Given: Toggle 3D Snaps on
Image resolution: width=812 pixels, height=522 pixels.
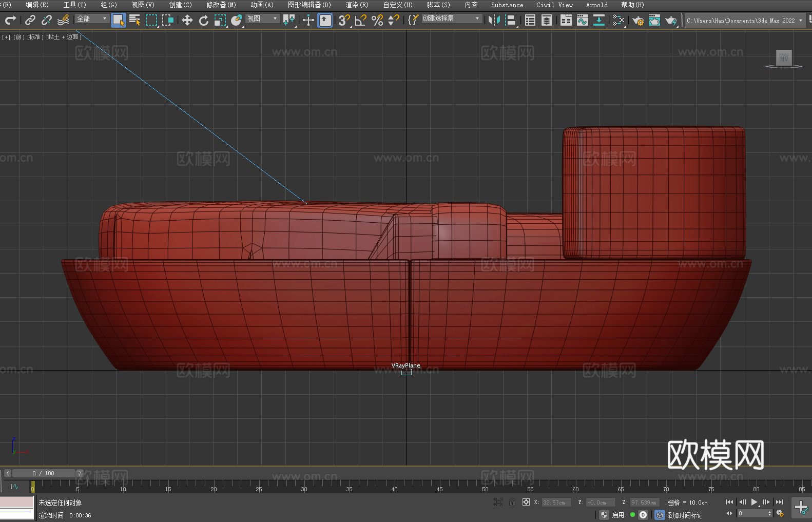Looking at the screenshot, I should coord(343,20).
